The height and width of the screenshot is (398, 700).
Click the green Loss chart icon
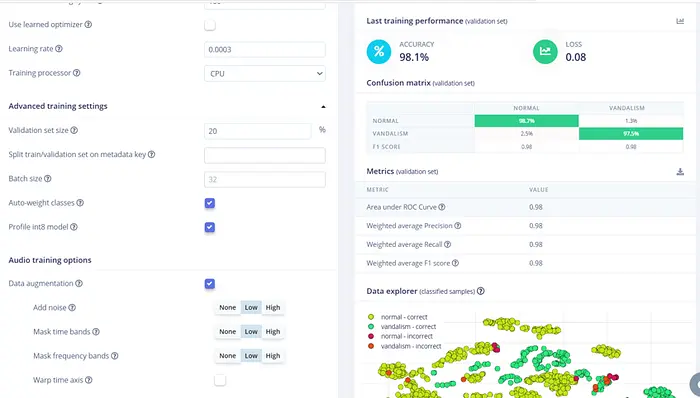click(x=545, y=51)
